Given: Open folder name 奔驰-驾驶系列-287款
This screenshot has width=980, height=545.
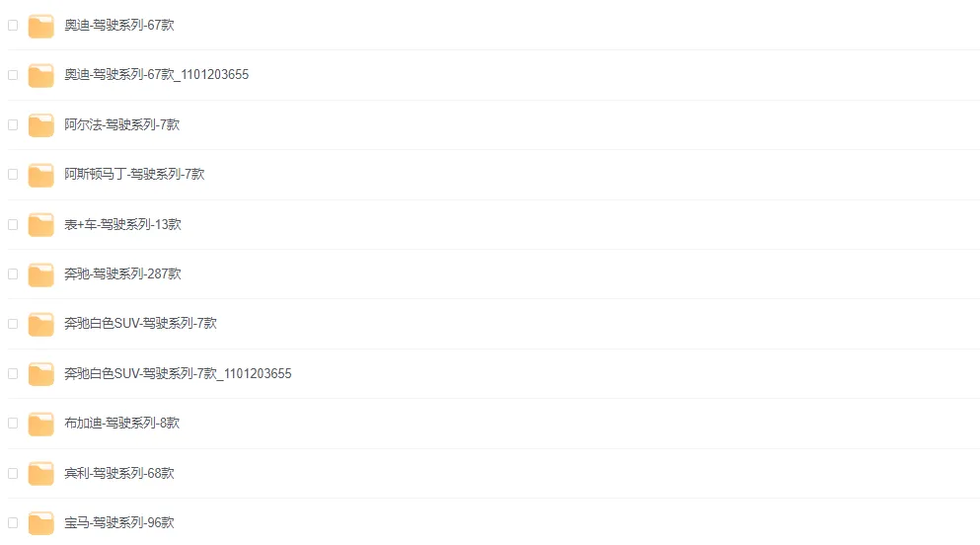Looking at the screenshot, I should coord(122,274).
